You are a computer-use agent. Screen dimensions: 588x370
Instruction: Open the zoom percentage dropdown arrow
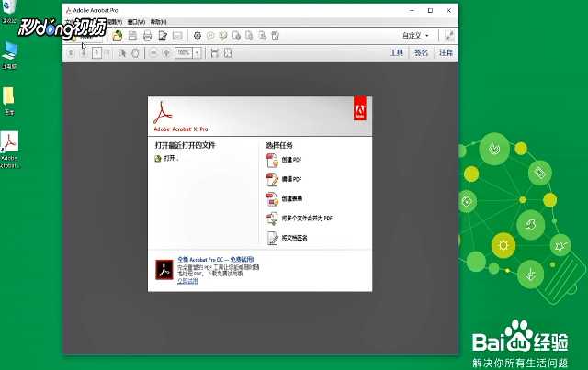[198, 53]
